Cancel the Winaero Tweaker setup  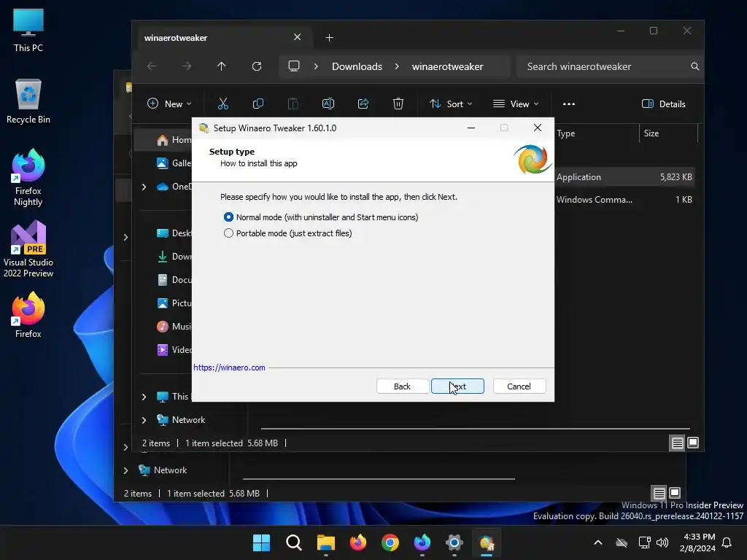519,386
